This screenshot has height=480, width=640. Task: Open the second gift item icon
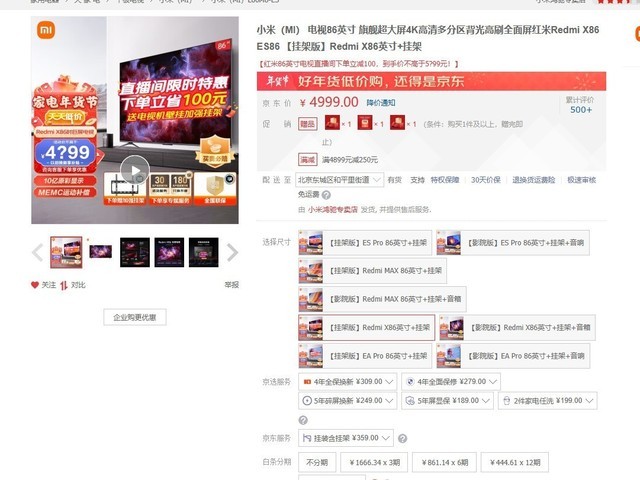click(x=365, y=123)
